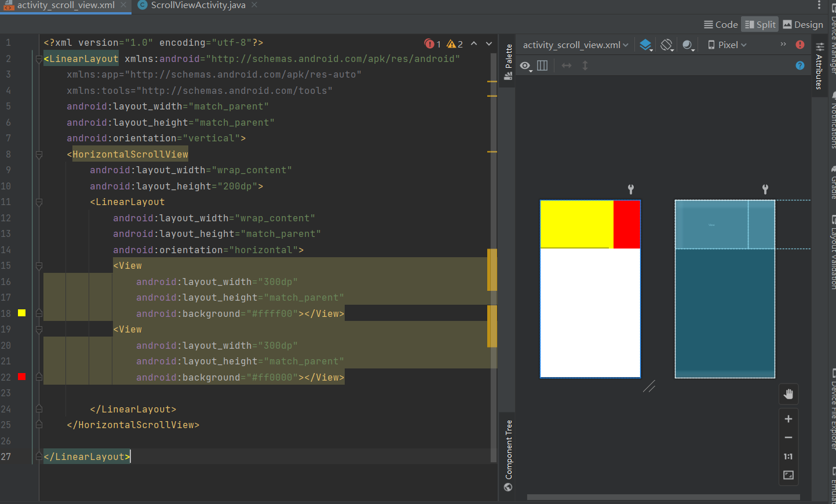Open layout editor help (blue question mark)

pyautogui.click(x=800, y=65)
